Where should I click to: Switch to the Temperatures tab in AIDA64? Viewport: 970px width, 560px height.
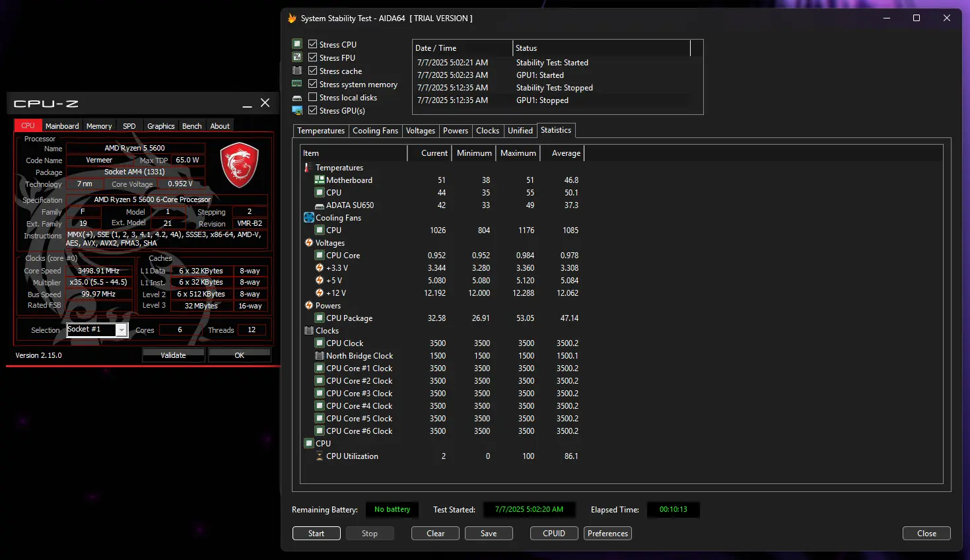tap(321, 131)
